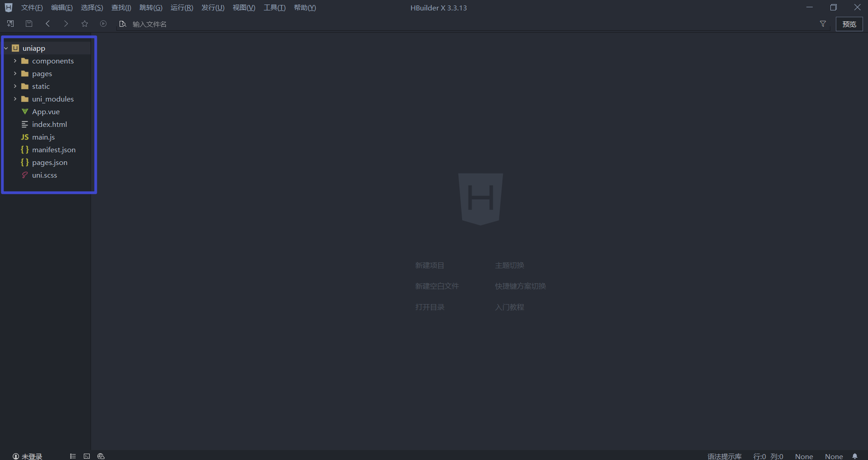This screenshot has width=868, height=460.
Task: Click 语法提示库 in the status bar
Action: (x=724, y=456)
